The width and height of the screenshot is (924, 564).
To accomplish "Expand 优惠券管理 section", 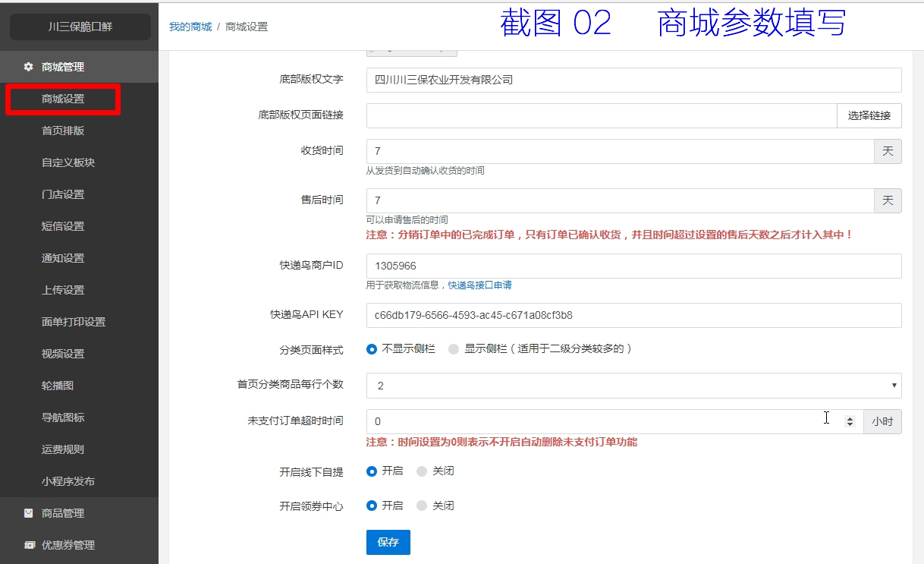I will (79, 545).
